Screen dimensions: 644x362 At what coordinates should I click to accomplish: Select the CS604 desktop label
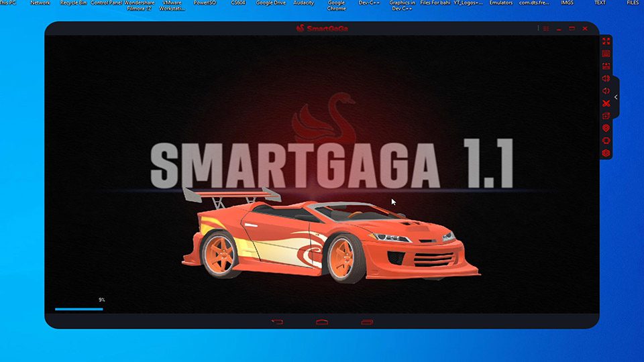click(x=237, y=3)
